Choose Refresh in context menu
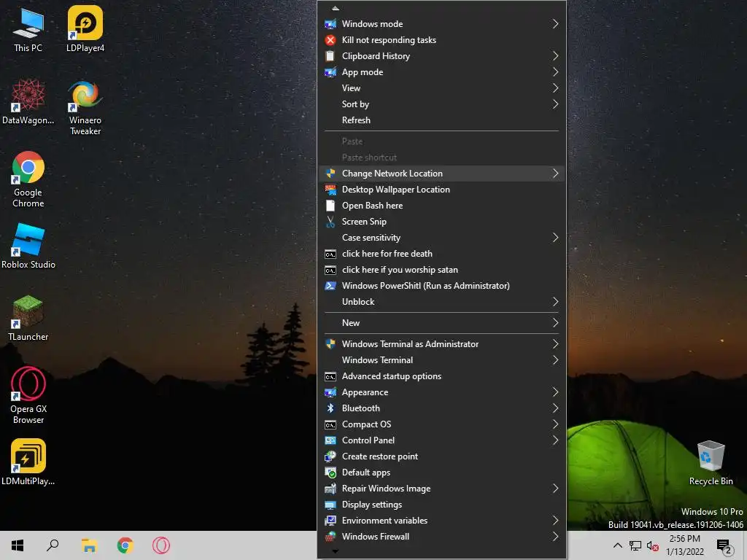The image size is (747, 560). point(441,120)
